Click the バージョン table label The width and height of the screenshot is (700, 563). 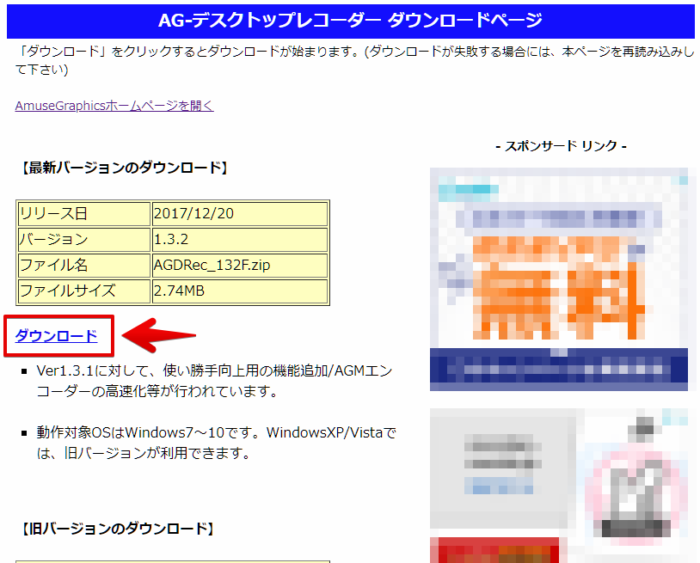(x=83, y=239)
